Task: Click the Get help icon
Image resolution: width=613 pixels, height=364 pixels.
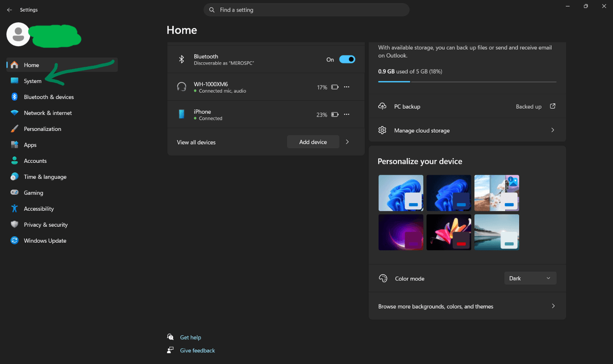Action: tap(171, 337)
